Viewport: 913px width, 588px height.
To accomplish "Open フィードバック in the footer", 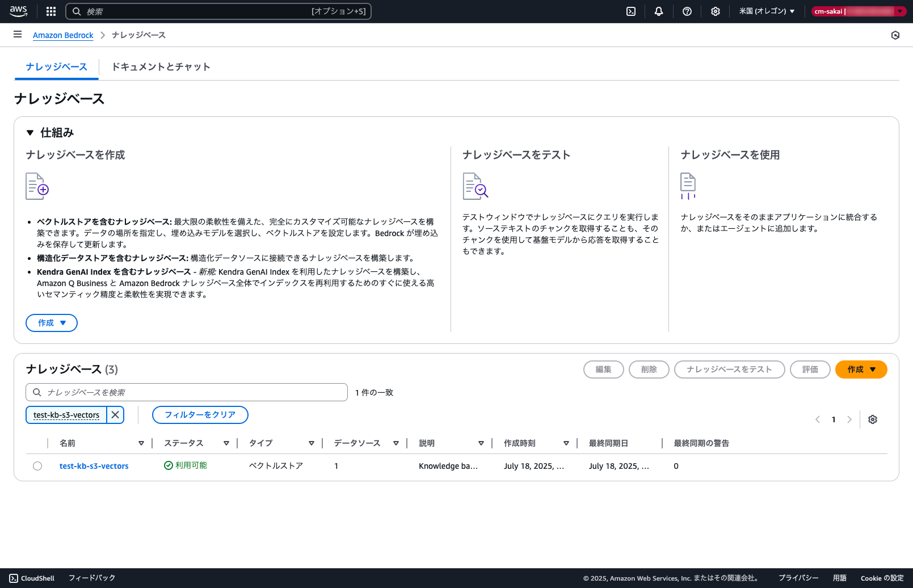I will point(92,578).
